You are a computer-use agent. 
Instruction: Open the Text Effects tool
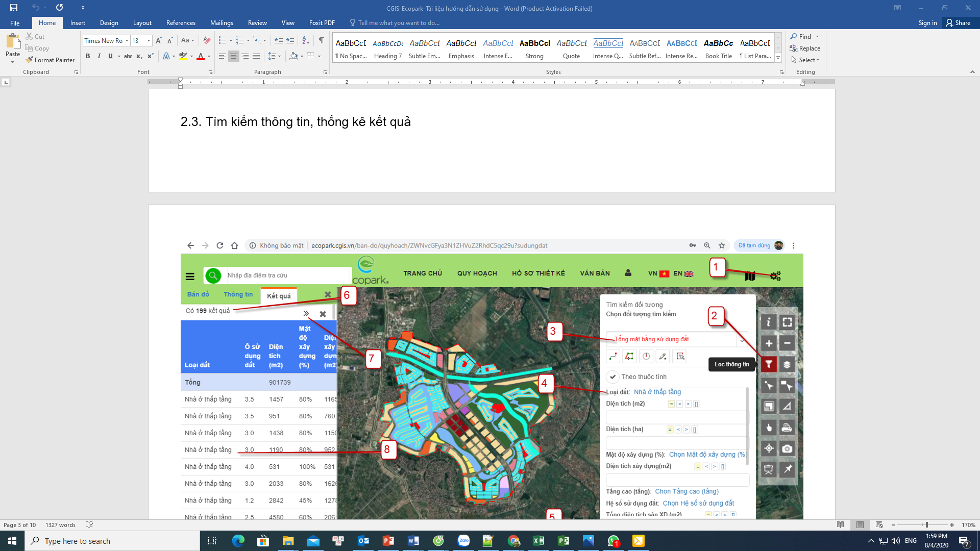click(166, 56)
